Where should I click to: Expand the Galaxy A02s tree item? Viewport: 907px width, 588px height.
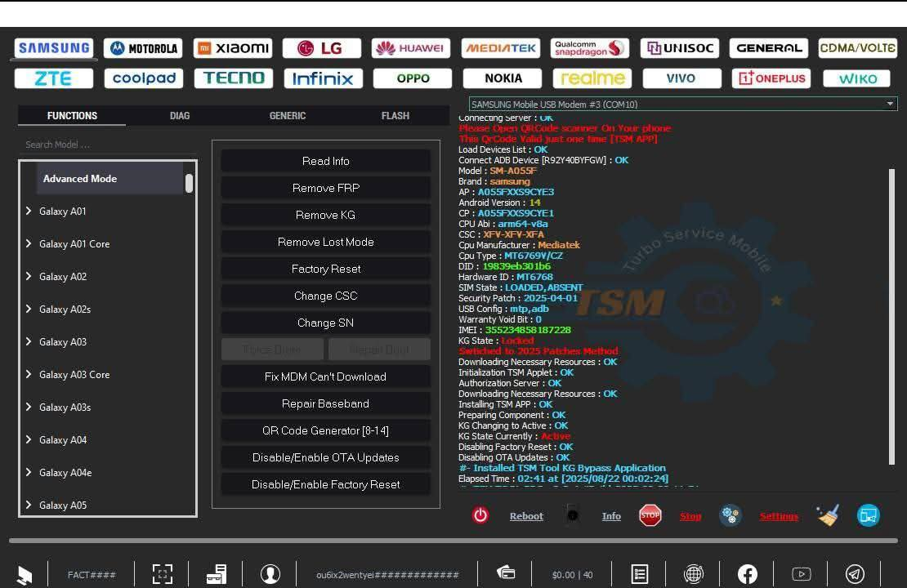[x=29, y=309]
